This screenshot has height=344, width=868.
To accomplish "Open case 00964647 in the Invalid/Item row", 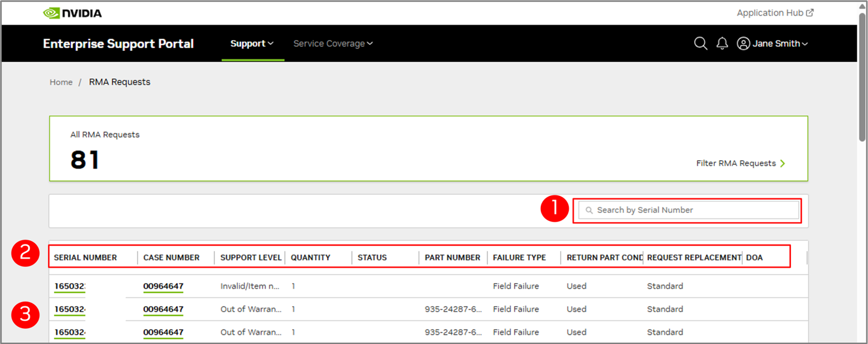I will [163, 286].
